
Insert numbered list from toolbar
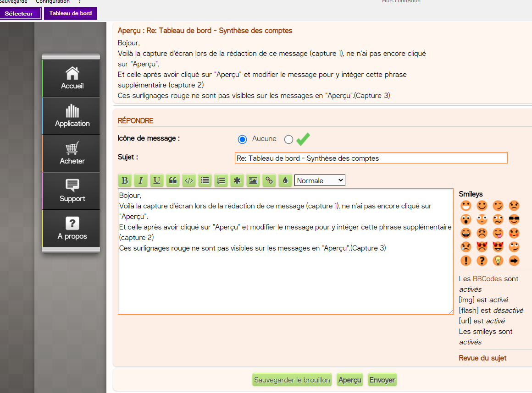[x=221, y=180]
